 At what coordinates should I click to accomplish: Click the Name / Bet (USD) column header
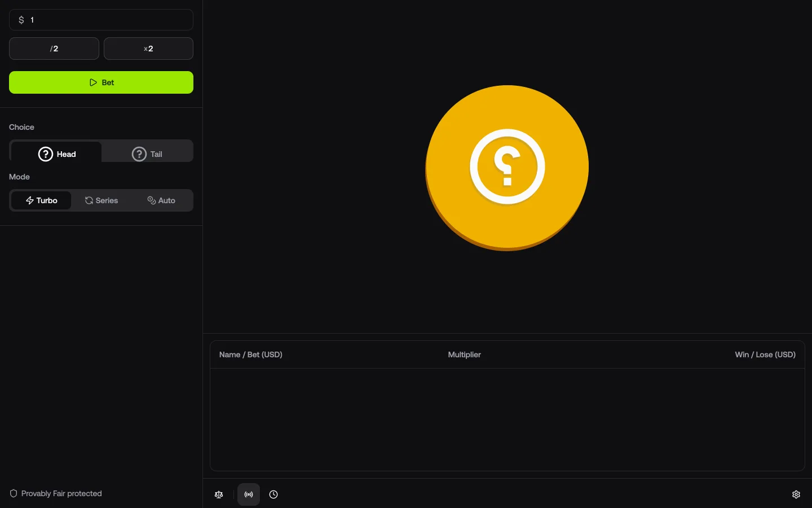click(250, 354)
